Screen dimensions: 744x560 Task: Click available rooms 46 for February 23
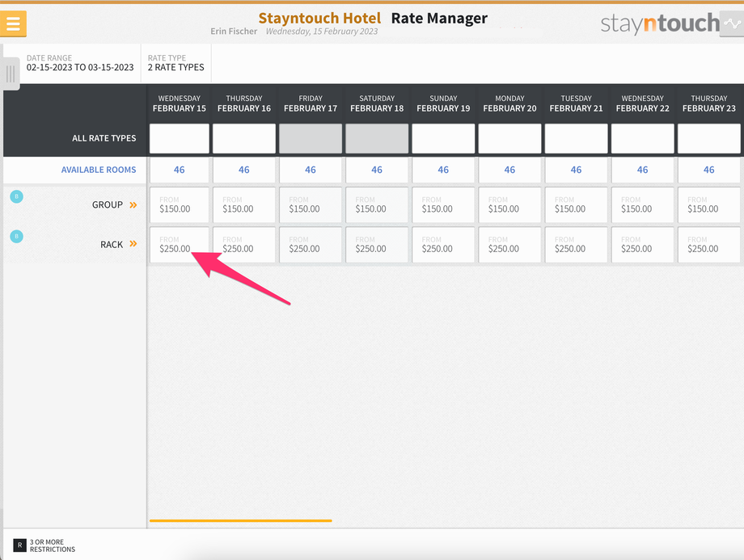pyautogui.click(x=709, y=170)
